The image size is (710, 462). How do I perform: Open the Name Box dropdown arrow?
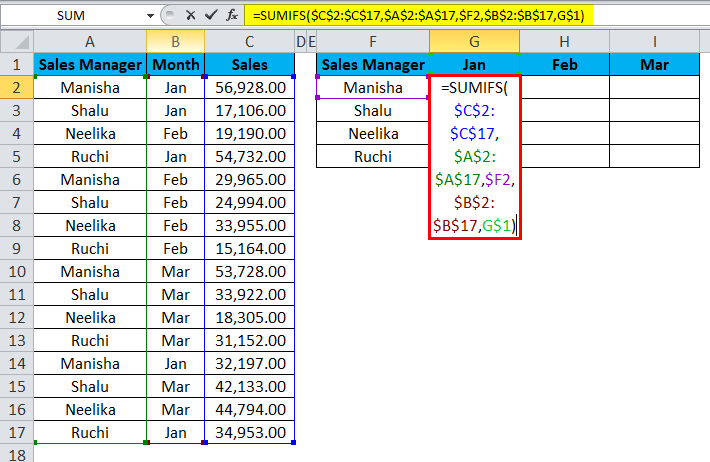pyautogui.click(x=150, y=16)
